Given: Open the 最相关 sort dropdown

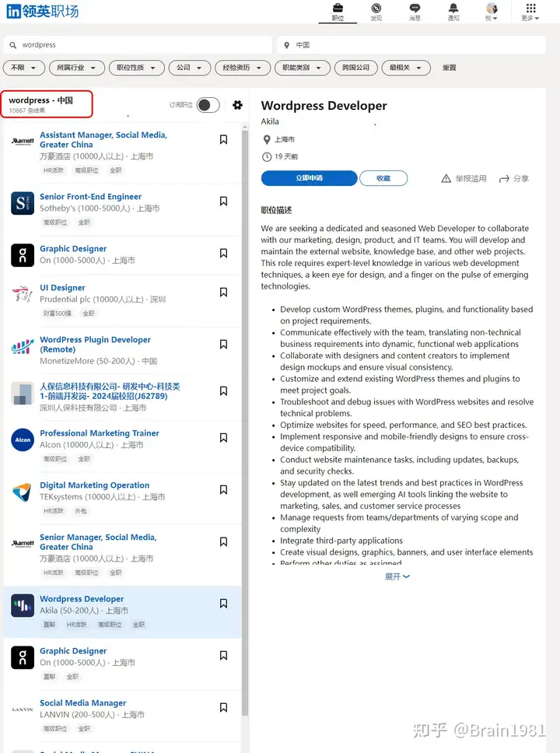Looking at the screenshot, I should pyautogui.click(x=406, y=68).
